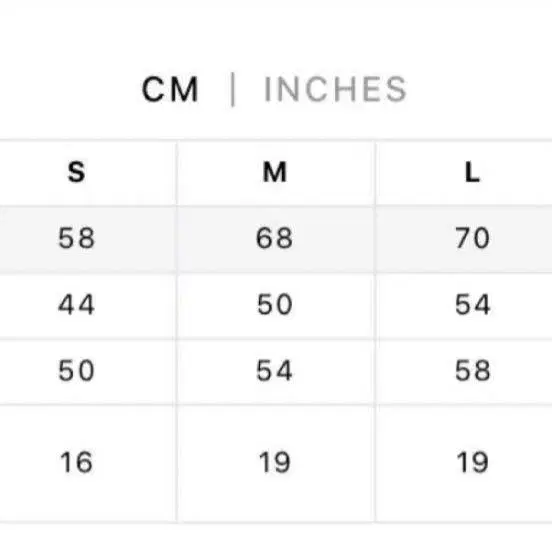Click empty area below the size table
Screen dimensions: 552x552
276,538
